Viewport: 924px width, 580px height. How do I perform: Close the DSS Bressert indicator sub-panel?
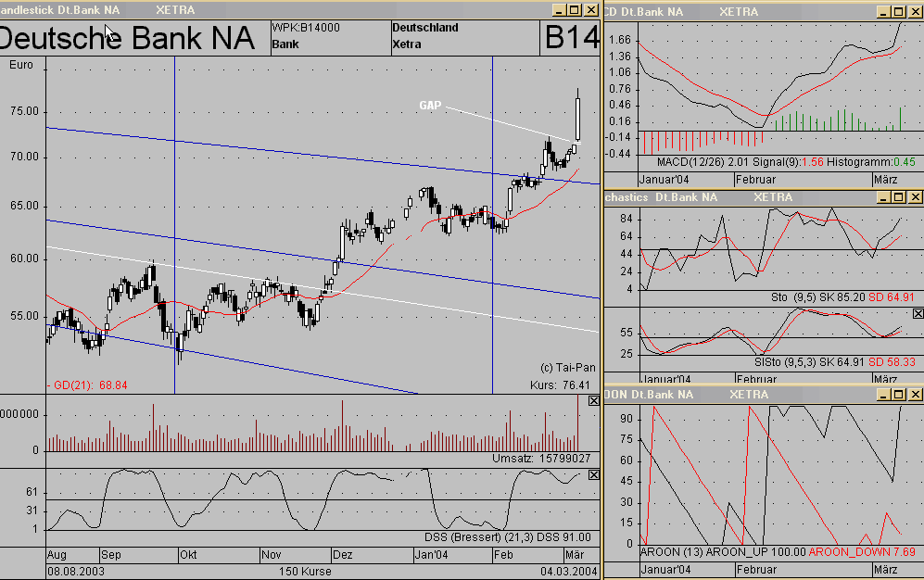tap(593, 474)
